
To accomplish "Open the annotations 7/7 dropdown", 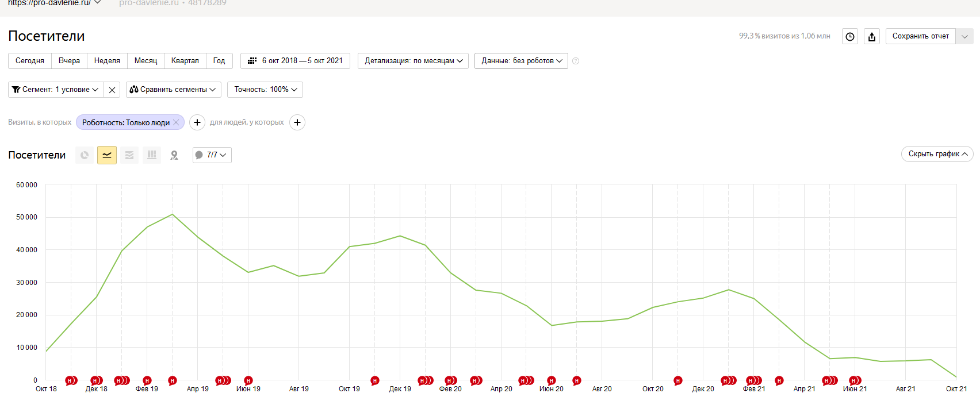I will (x=212, y=155).
